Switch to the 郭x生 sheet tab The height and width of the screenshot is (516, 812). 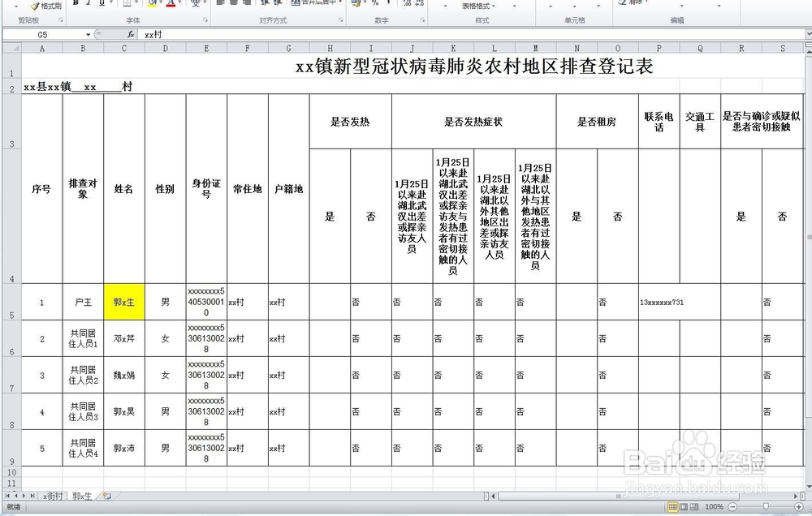click(x=81, y=495)
